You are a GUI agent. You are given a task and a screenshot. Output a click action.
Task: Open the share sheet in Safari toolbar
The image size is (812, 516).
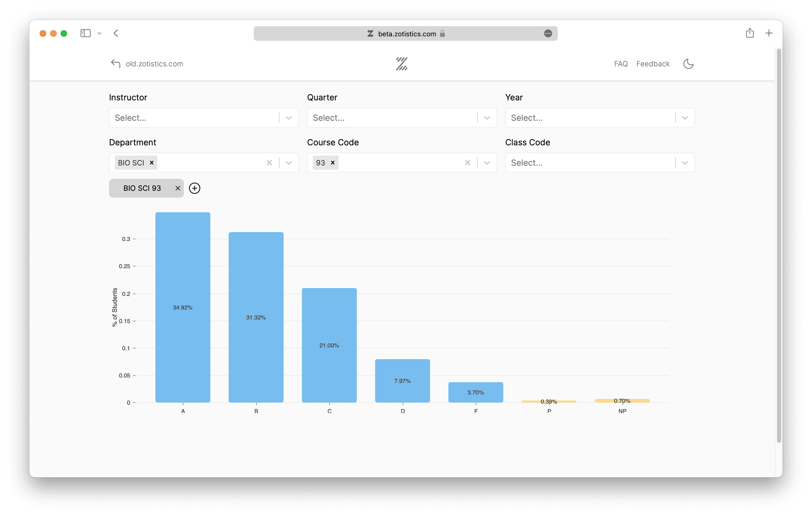pyautogui.click(x=750, y=33)
